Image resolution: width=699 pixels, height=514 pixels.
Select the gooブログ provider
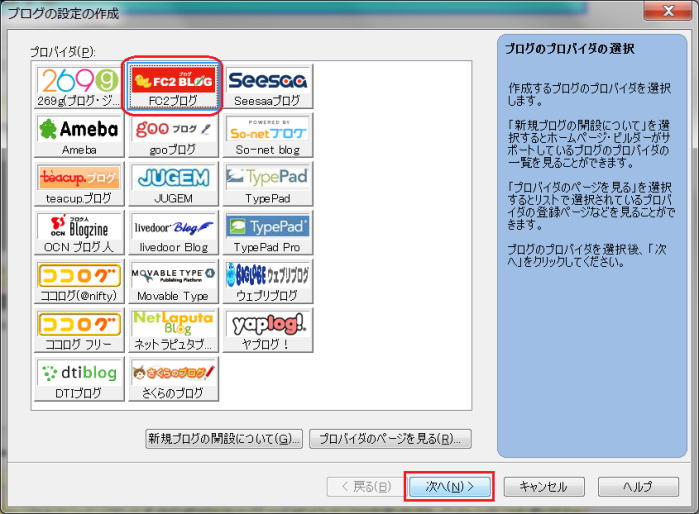[x=173, y=135]
